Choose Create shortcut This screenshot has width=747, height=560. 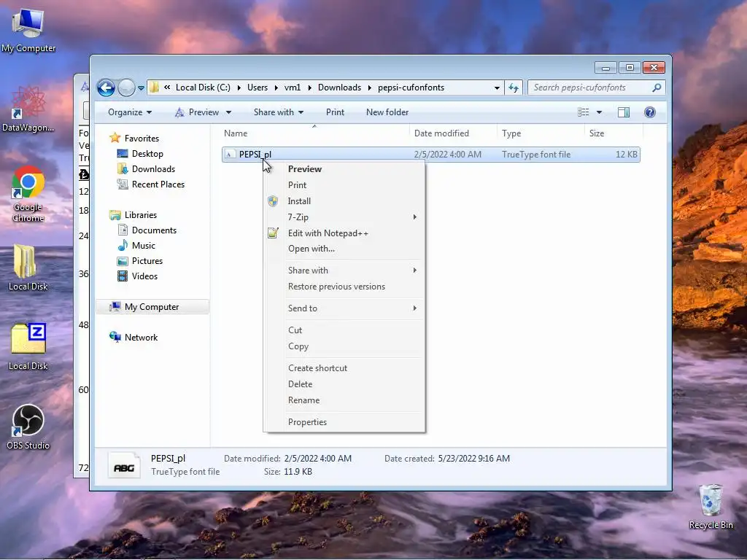tap(344, 368)
